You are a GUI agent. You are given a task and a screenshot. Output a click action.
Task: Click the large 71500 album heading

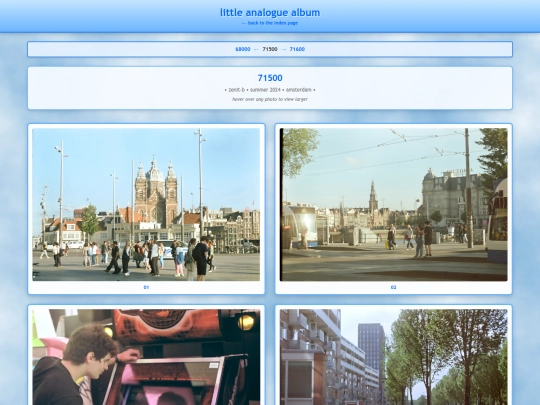point(270,78)
